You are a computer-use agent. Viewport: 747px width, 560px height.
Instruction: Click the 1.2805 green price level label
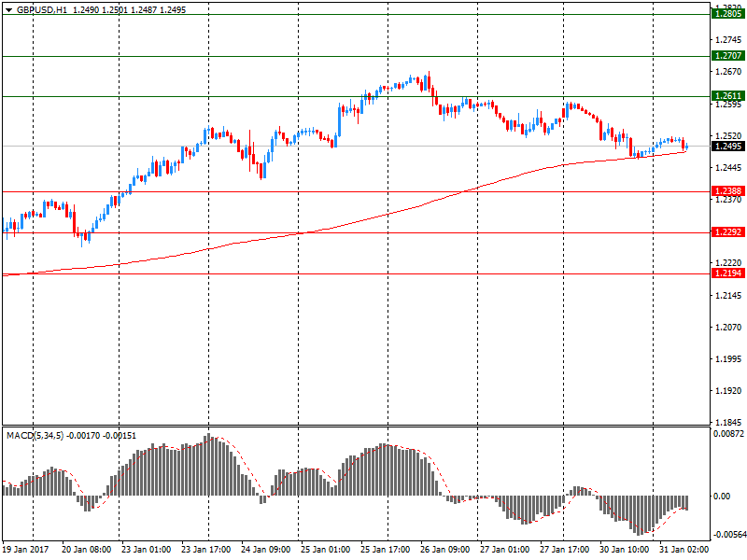point(728,14)
